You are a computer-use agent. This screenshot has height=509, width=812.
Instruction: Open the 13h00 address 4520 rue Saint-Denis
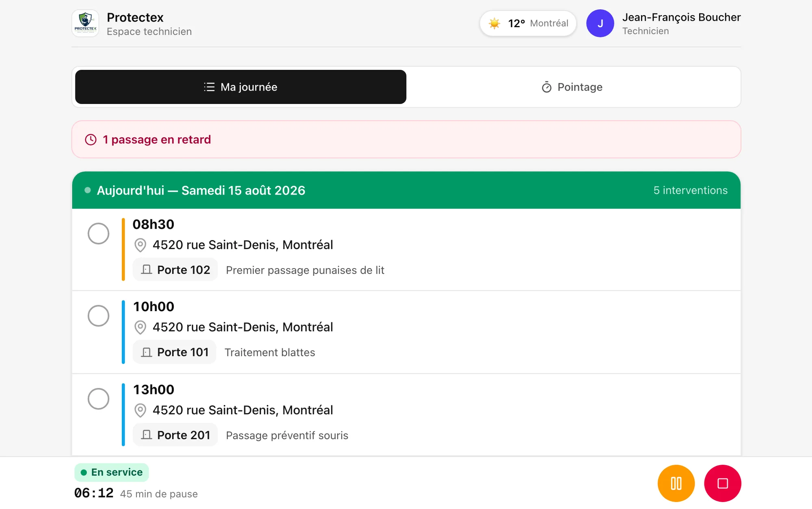[x=243, y=410]
